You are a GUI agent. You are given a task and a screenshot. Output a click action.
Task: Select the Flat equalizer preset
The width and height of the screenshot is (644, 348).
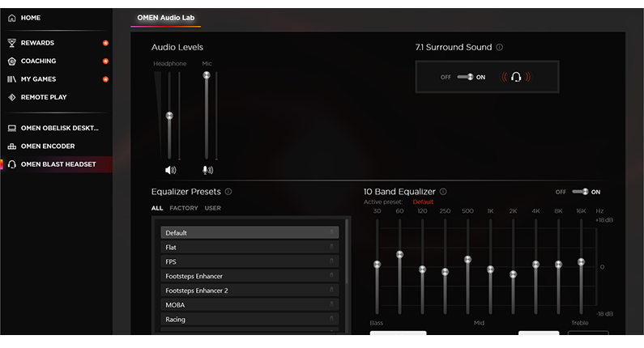point(249,247)
